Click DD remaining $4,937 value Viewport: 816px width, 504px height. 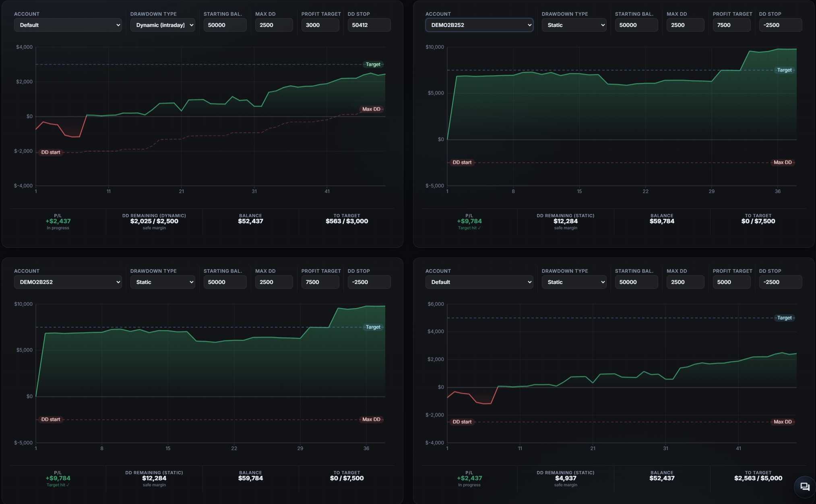coord(566,478)
